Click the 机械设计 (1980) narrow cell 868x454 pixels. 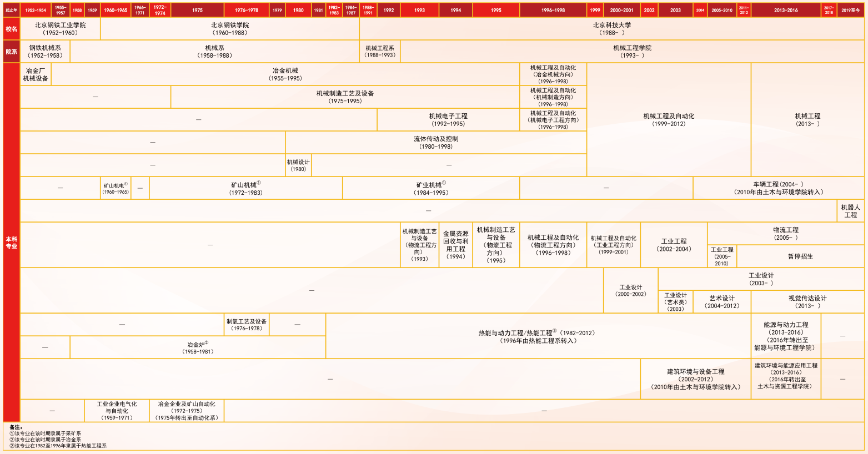pos(298,164)
